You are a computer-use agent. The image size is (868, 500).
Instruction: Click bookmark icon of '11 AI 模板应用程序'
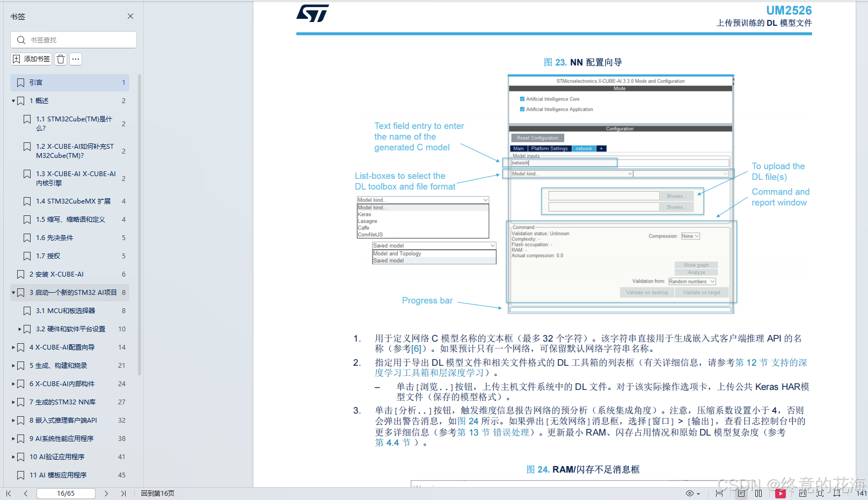tap(21, 475)
